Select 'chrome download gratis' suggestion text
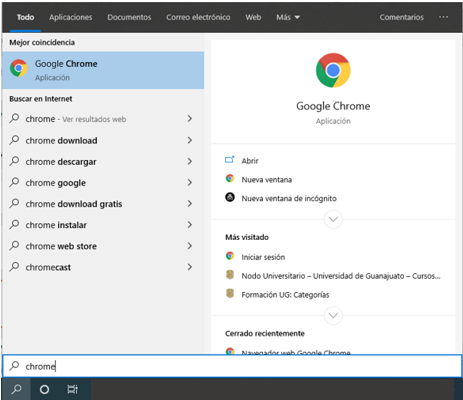The width and height of the screenshot is (463, 400). 74,204
